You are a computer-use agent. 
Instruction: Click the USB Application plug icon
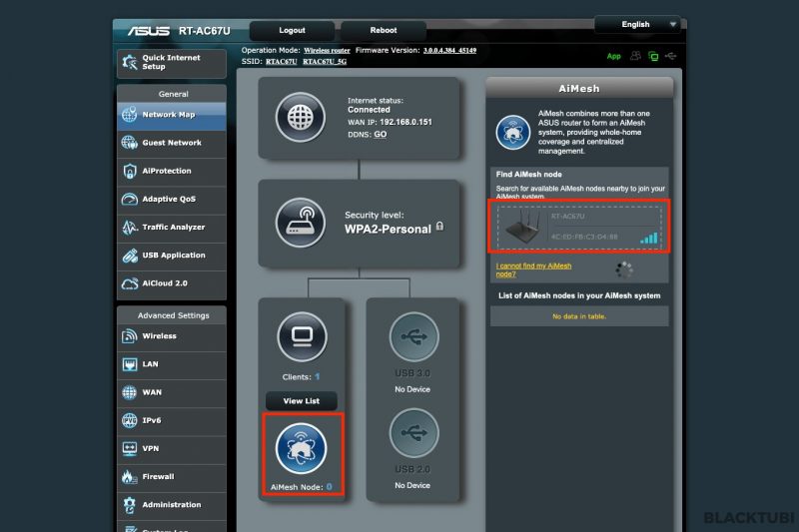[x=130, y=256]
